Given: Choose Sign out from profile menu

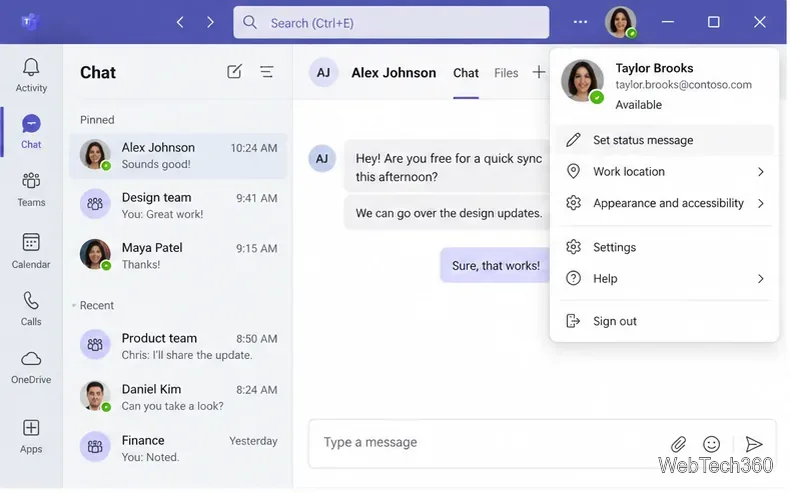Looking at the screenshot, I should (665, 321).
